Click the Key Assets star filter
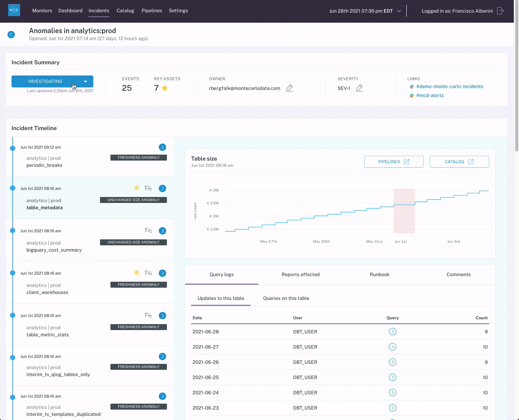Screen dimensions: 519x420 (x=165, y=88)
